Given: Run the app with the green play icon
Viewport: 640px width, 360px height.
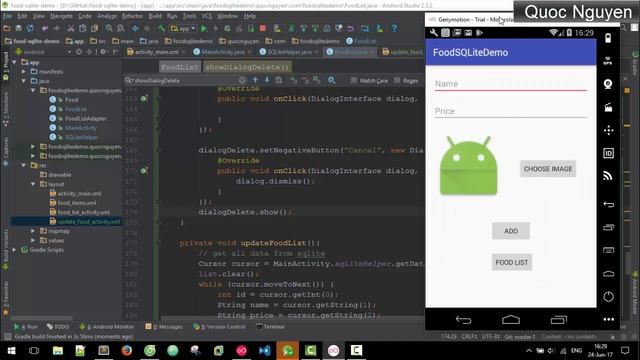Looking at the screenshot, I should coord(204,29).
